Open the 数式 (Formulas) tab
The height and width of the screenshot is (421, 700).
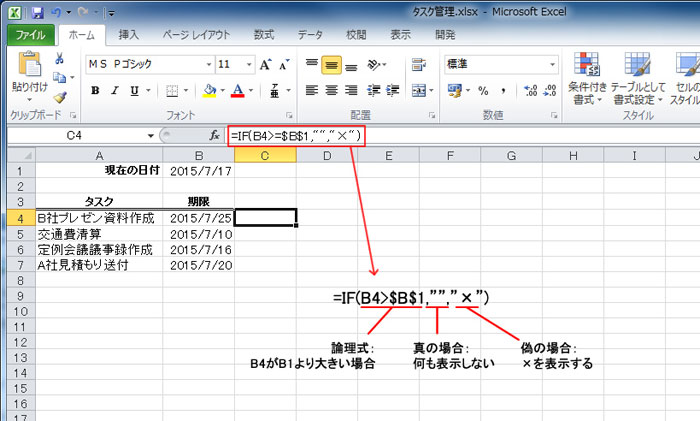[264, 35]
